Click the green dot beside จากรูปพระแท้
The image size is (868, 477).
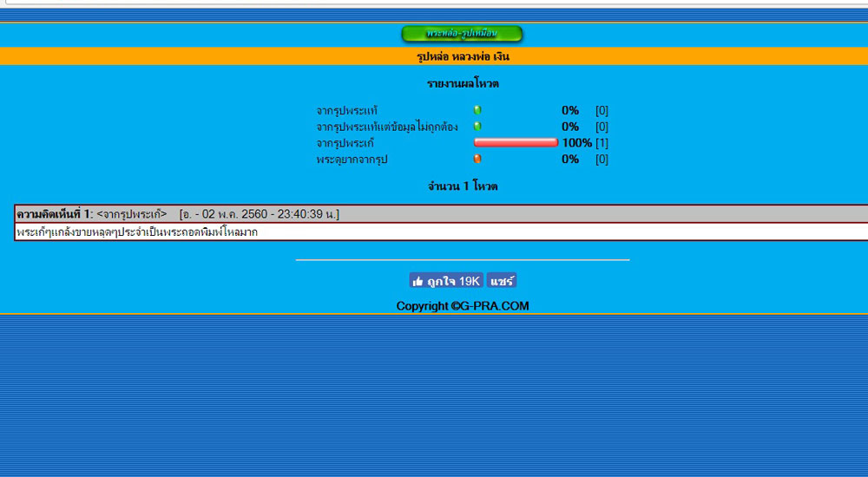click(477, 110)
